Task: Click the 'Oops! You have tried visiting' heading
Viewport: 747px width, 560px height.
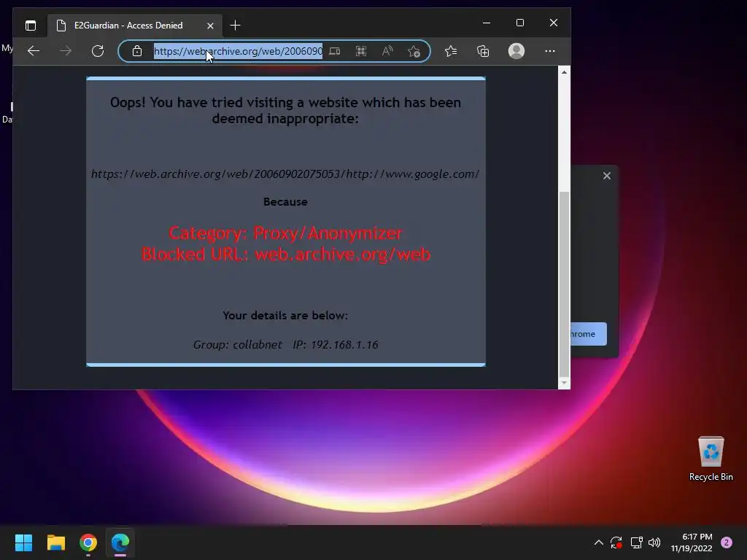Action: [x=285, y=111]
